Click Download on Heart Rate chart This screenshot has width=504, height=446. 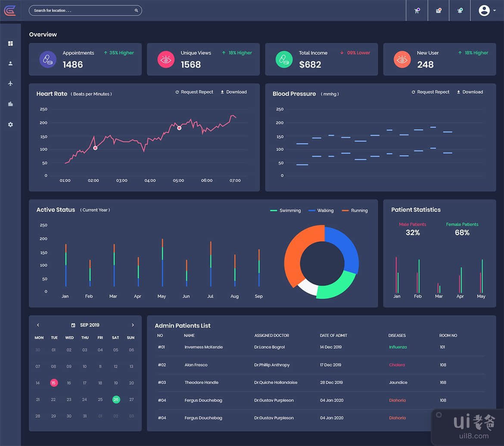click(x=233, y=92)
